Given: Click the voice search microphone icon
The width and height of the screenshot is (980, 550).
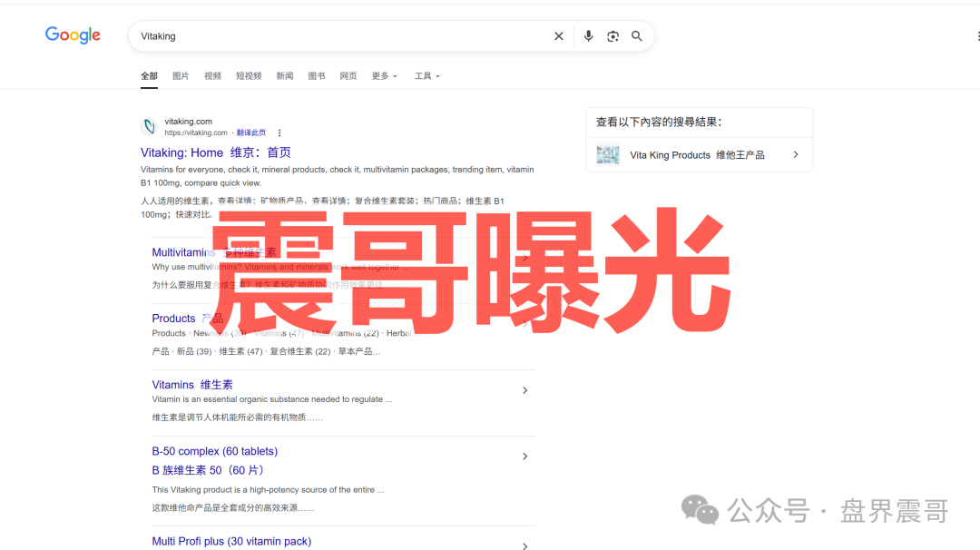Looking at the screenshot, I should (588, 35).
